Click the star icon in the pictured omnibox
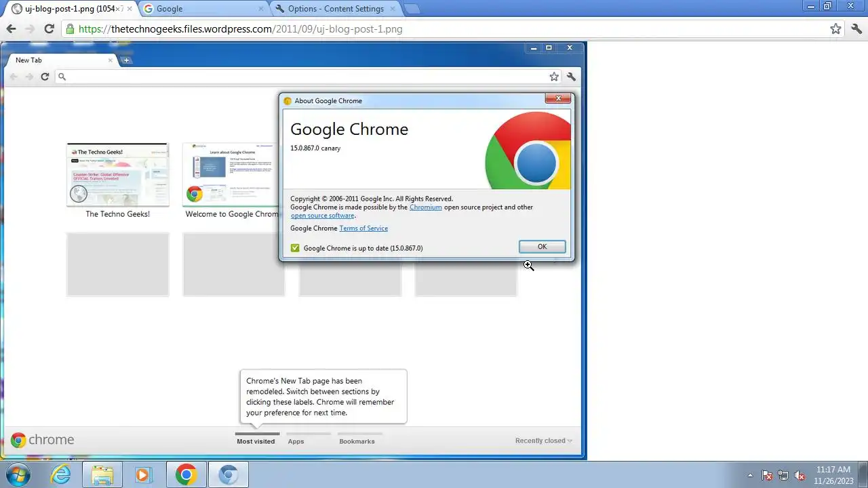Image resolution: width=868 pixels, height=488 pixels. [x=554, y=77]
